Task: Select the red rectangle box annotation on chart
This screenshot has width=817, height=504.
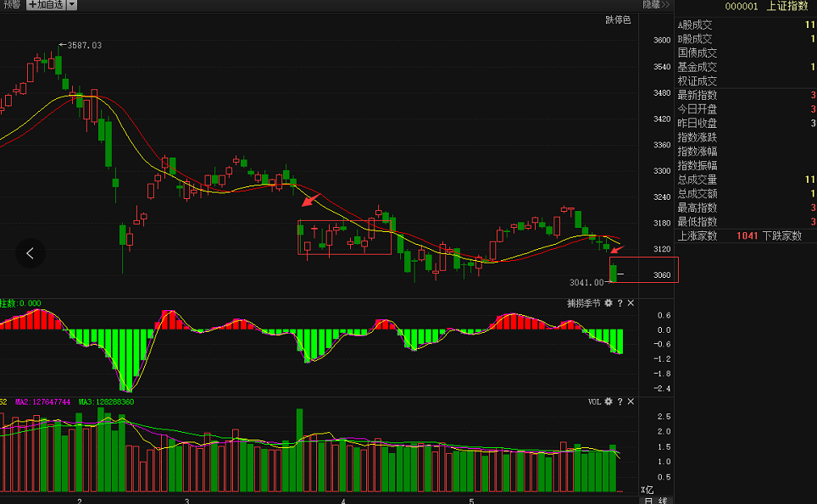Action: pyautogui.click(x=344, y=237)
